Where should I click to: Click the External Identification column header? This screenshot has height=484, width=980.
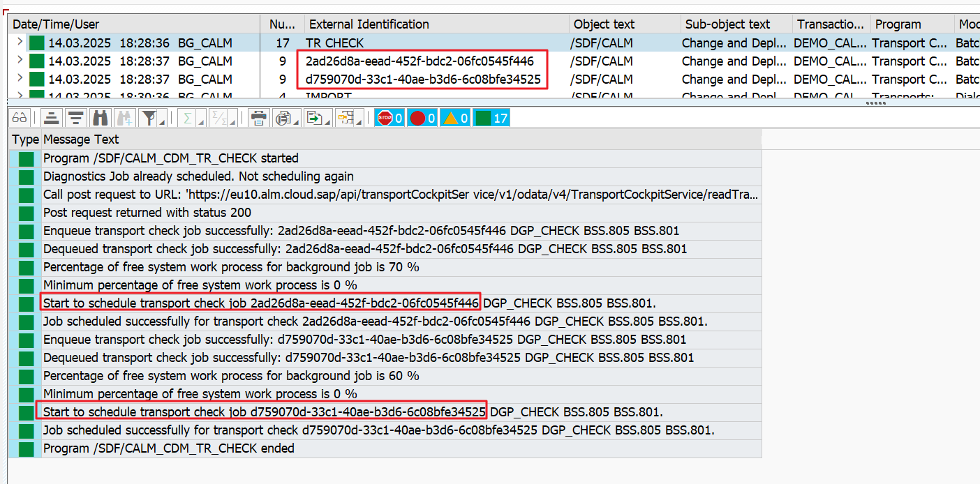pos(369,24)
